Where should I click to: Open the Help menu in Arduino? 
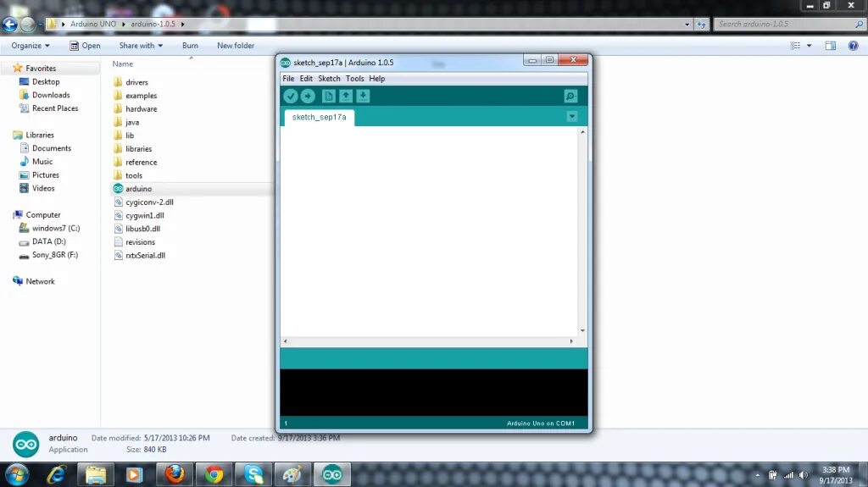pyautogui.click(x=377, y=79)
